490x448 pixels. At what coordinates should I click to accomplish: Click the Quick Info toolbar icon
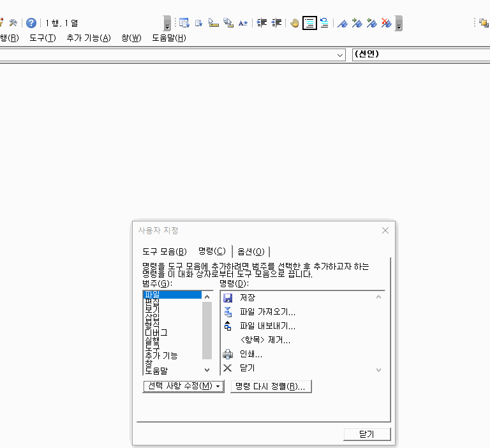tap(214, 23)
